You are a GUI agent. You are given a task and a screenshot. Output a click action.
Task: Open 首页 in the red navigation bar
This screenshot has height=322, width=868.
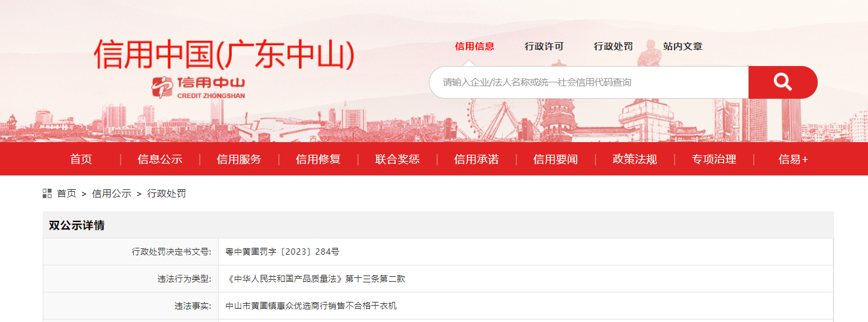pos(81,159)
